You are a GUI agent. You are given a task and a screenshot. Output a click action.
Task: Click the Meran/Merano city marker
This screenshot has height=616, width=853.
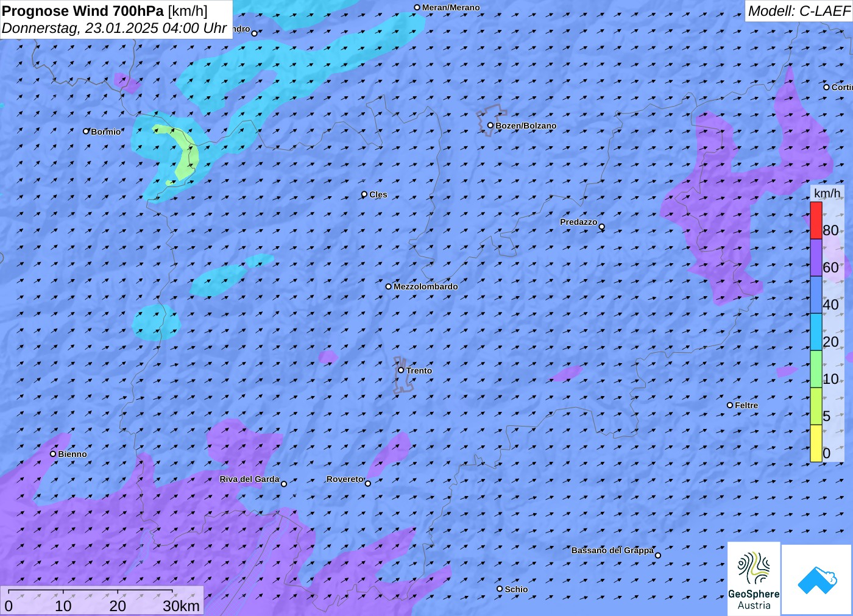(x=417, y=7)
